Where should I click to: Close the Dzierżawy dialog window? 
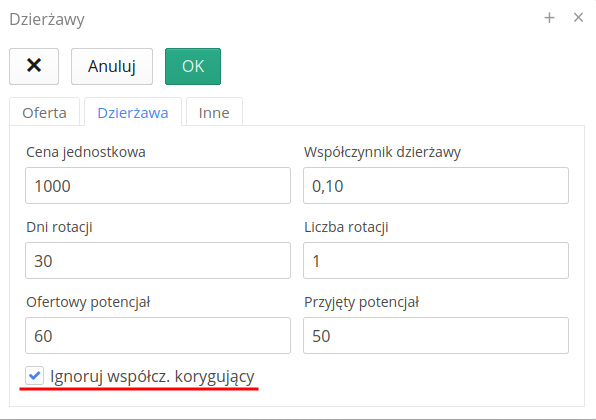pyautogui.click(x=578, y=17)
